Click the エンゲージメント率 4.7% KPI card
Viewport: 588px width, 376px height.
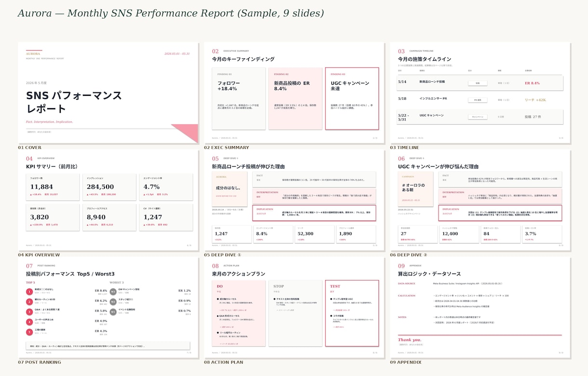tap(166, 187)
